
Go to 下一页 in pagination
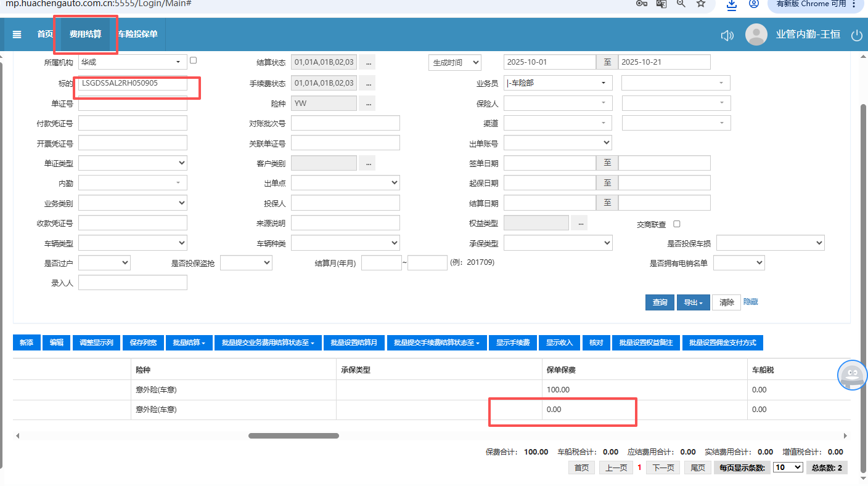[x=663, y=468]
